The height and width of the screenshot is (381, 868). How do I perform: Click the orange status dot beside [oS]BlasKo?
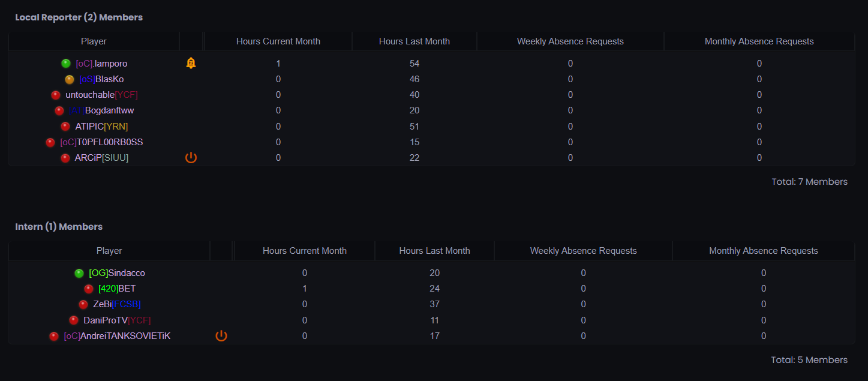click(70, 79)
